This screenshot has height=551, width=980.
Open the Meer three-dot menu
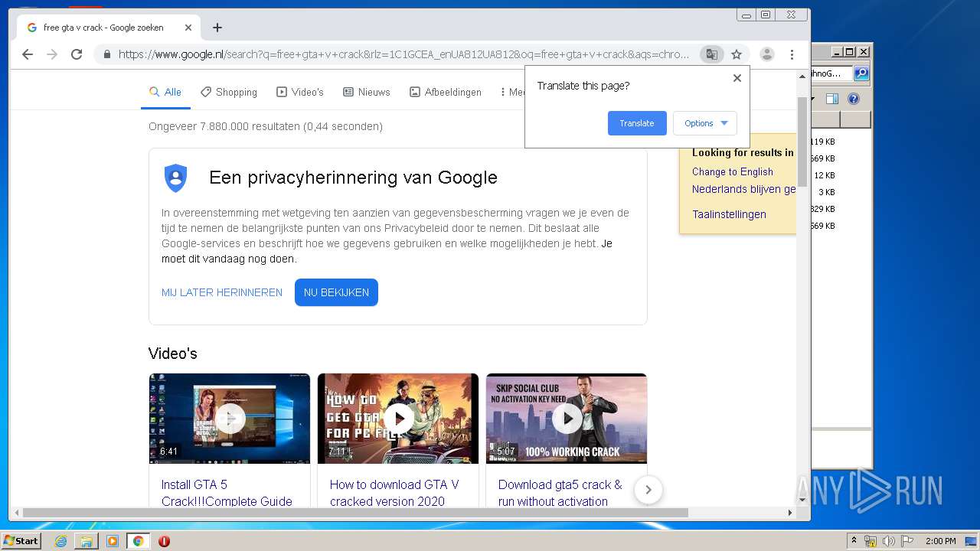click(512, 92)
